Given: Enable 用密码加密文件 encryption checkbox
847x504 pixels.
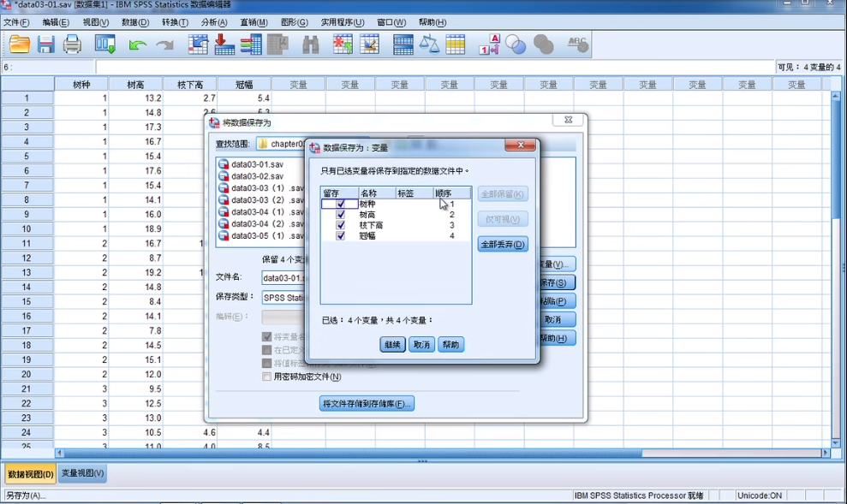Looking at the screenshot, I should pyautogui.click(x=267, y=377).
